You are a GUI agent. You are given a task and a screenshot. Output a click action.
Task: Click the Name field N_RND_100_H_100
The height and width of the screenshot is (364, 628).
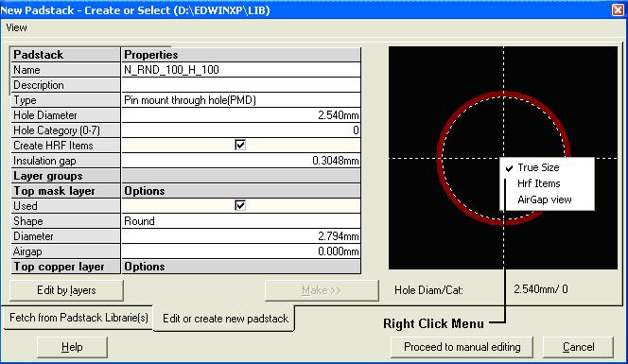pyautogui.click(x=241, y=70)
